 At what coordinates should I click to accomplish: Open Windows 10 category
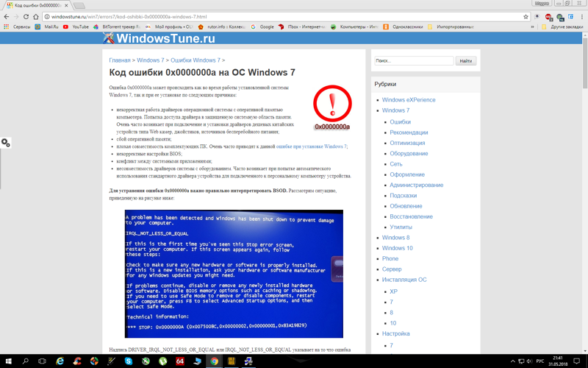[397, 248]
